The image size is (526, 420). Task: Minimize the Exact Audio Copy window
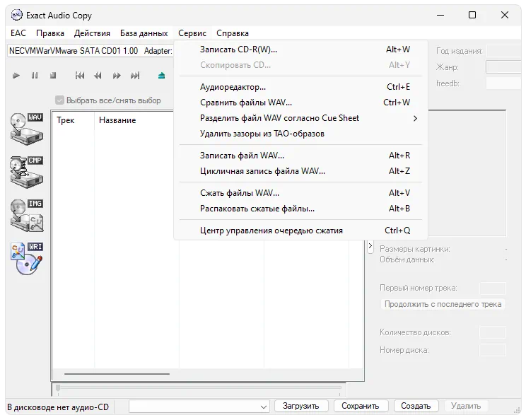point(440,15)
